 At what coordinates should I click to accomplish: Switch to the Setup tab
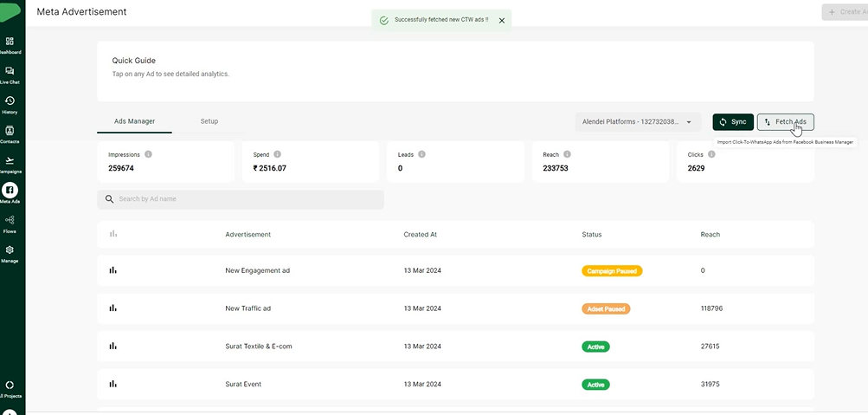(x=209, y=121)
